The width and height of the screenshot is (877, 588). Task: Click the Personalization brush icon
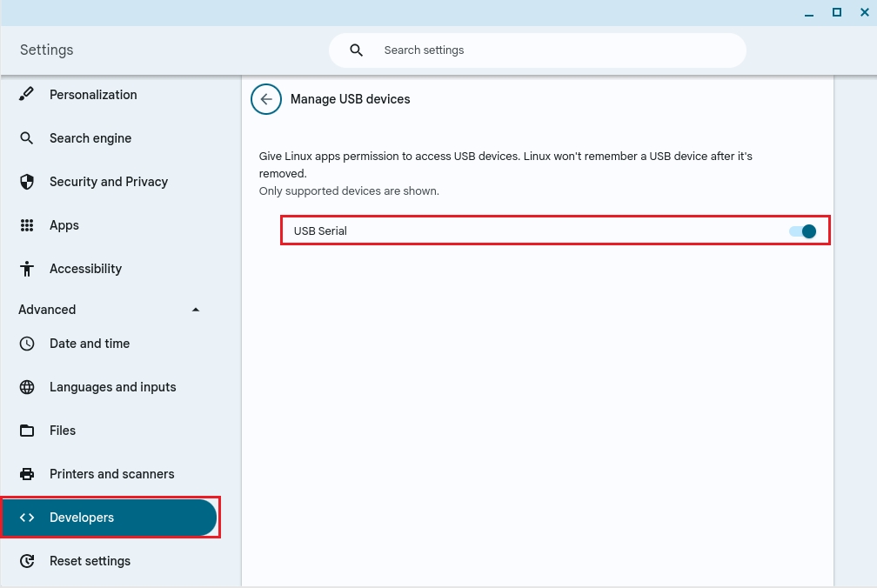pyautogui.click(x=27, y=94)
